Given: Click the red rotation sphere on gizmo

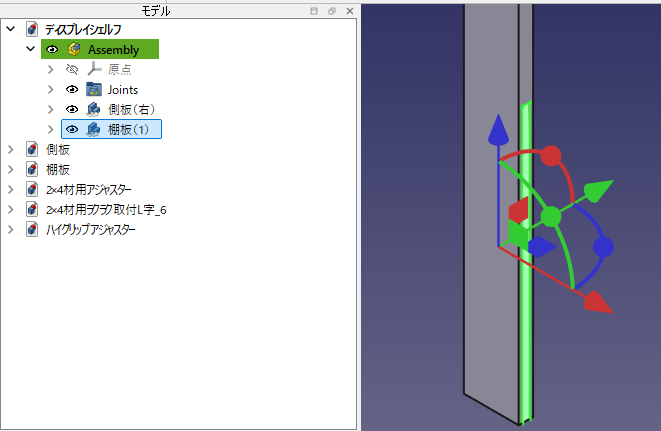Looking at the screenshot, I should tap(550, 155).
